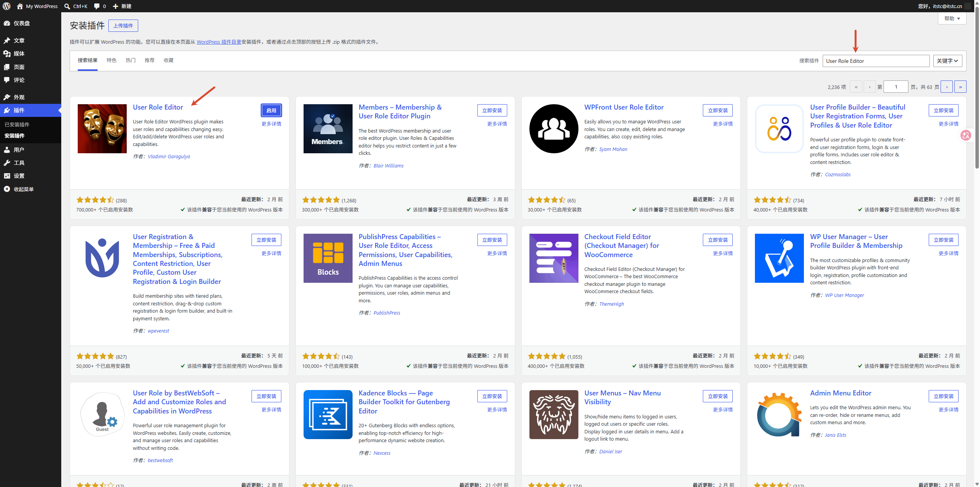The width and height of the screenshot is (980, 487).
Task: Install Checkout Field Editor plugin
Action: point(718,240)
